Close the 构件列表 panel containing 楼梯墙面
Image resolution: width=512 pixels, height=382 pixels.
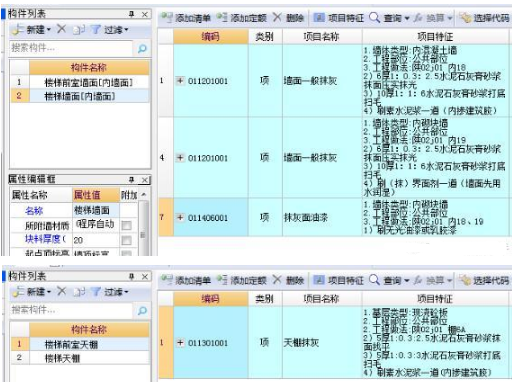coord(145,14)
